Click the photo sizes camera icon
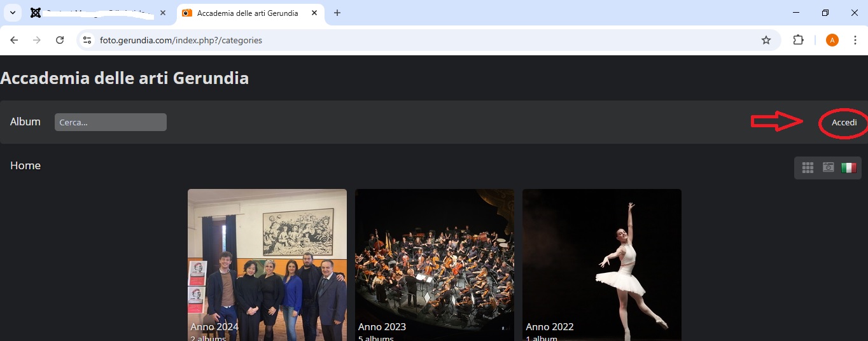 click(x=828, y=167)
